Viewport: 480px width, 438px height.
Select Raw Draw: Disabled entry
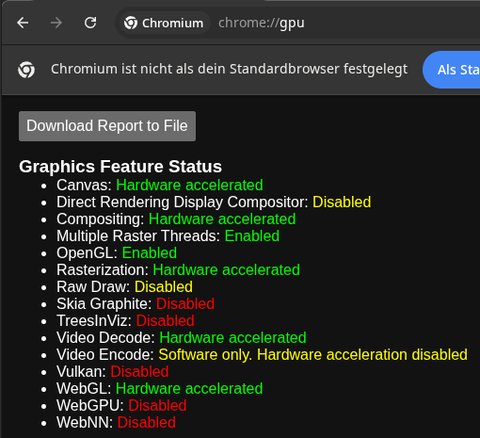click(125, 287)
